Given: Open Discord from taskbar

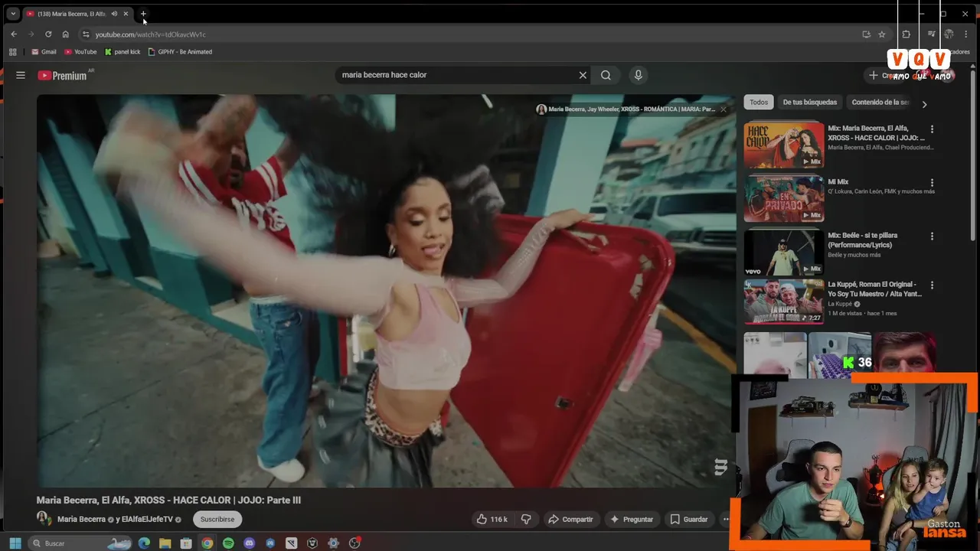Looking at the screenshot, I should (249, 543).
